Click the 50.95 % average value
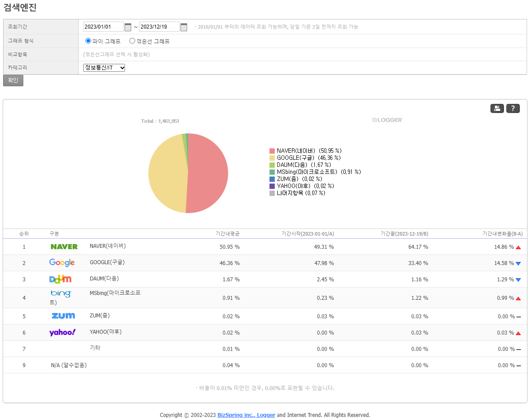 click(x=229, y=247)
